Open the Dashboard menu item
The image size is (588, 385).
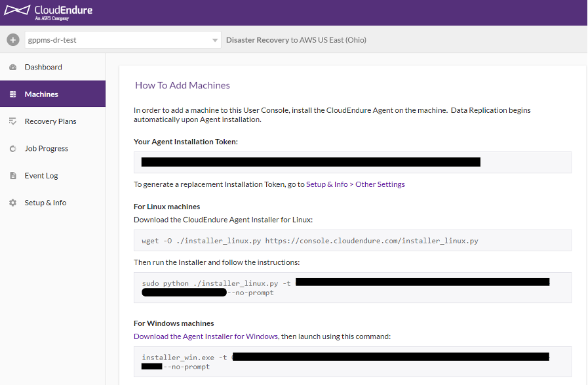coord(52,67)
